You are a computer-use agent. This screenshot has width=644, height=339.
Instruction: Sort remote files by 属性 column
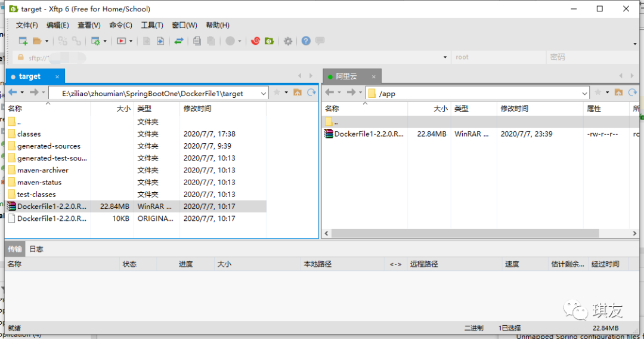pos(606,109)
